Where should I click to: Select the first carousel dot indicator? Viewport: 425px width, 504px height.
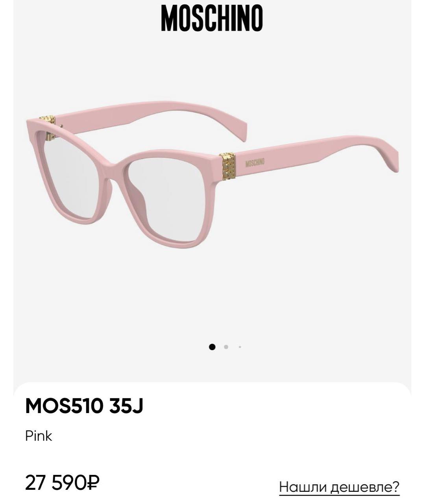click(x=212, y=347)
